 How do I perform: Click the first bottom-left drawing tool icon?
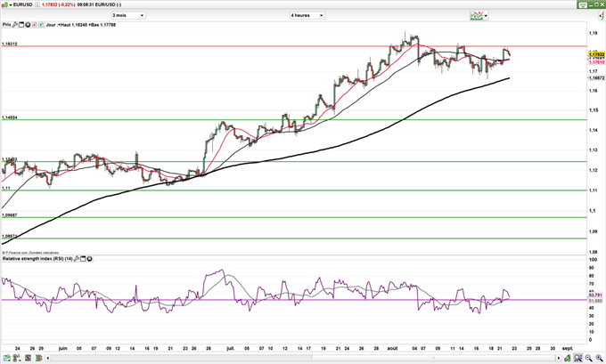[x=6, y=358]
